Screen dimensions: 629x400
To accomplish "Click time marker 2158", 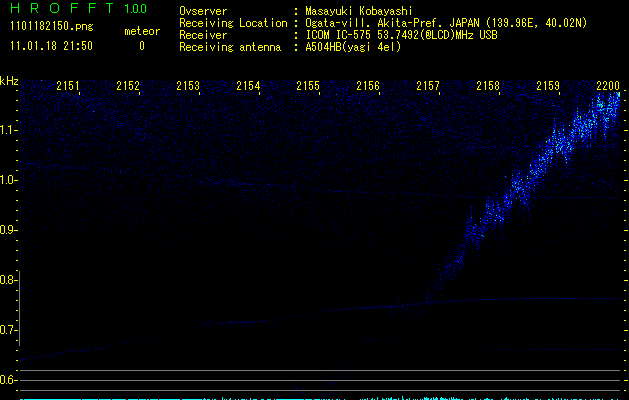I will (x=488, y=86).
